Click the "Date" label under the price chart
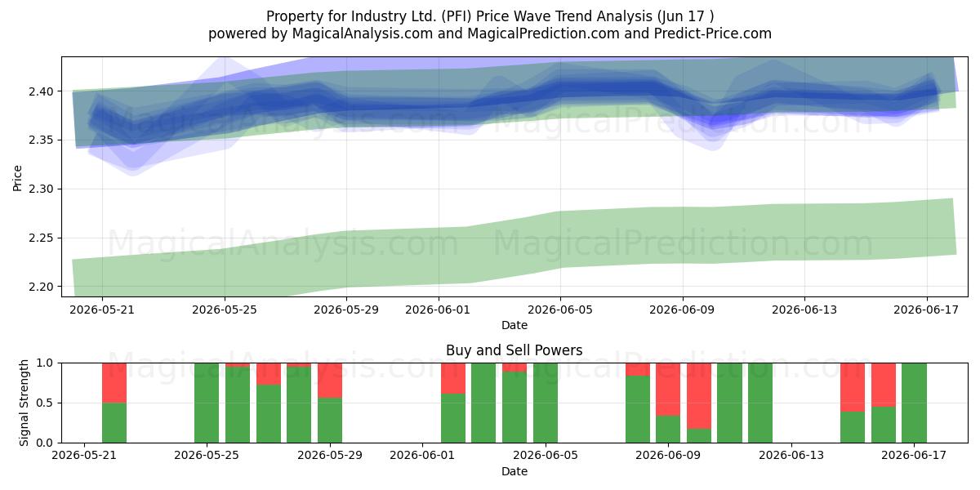980x490 pixels. click(x=514, y=325)
